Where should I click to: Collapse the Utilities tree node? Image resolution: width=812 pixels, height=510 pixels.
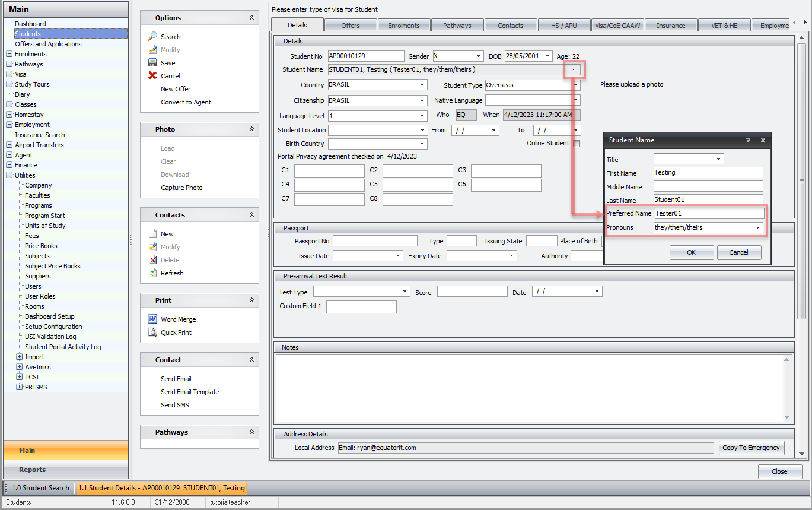pyautogui.click(x=9, y=175)
